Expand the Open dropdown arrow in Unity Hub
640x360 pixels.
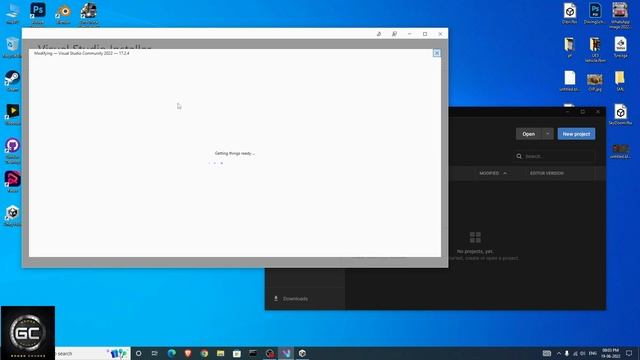[x=548, y=134]
